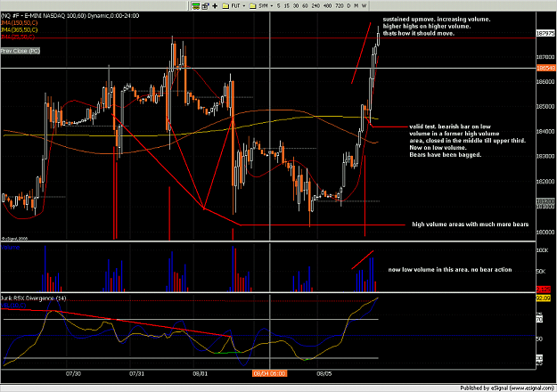The image size is (557, 392).
Task: Expand the SYM dropdown arrow
Action: click(x=272, y=5)
